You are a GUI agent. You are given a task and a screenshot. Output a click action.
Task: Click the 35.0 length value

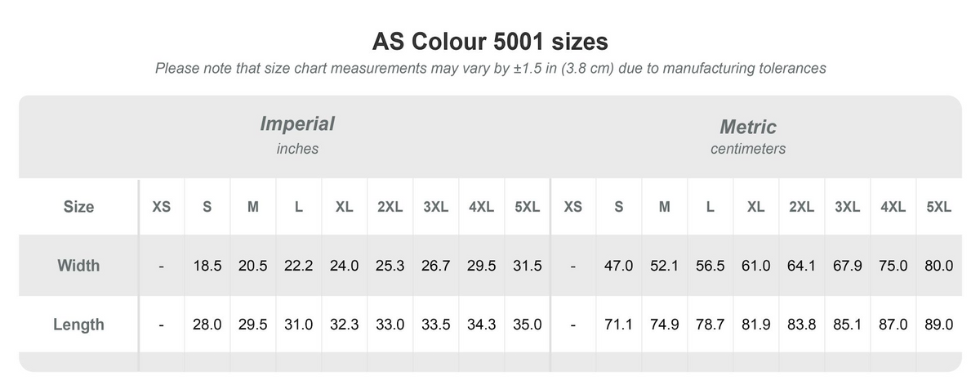(528, 325)
